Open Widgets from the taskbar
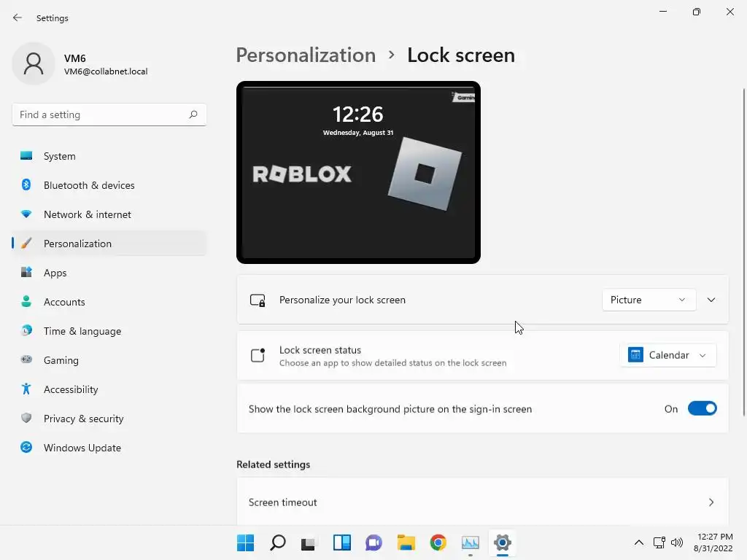Screen dimensions: 747x560 click(x=341, y=542)
